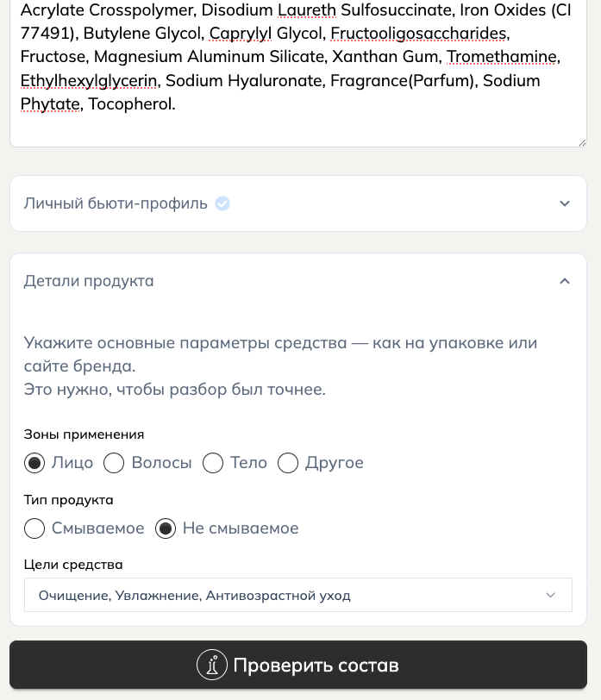Open the Цели средства dropdown
The image size is (601, 700).
(298, 595)
